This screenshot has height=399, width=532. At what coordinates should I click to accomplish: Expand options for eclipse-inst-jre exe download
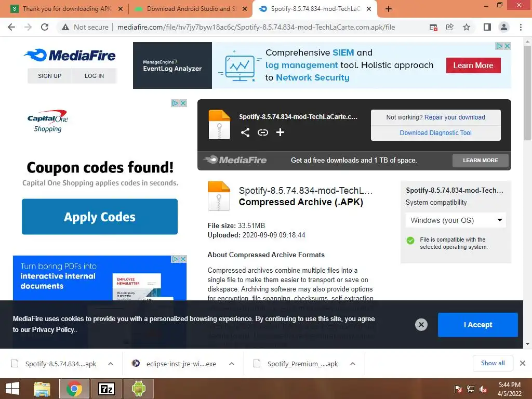click(232, 364)
